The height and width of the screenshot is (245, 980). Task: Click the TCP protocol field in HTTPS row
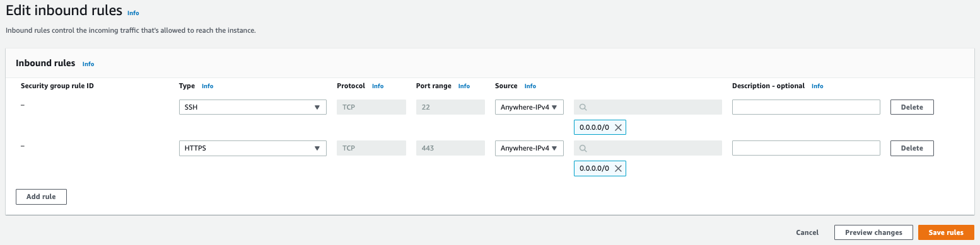coord(371,148)
